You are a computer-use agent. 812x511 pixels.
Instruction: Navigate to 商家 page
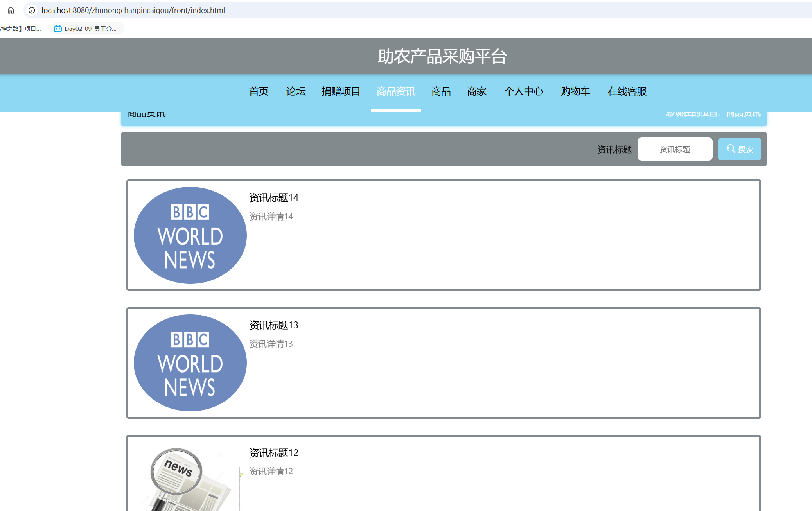point(477,91)
